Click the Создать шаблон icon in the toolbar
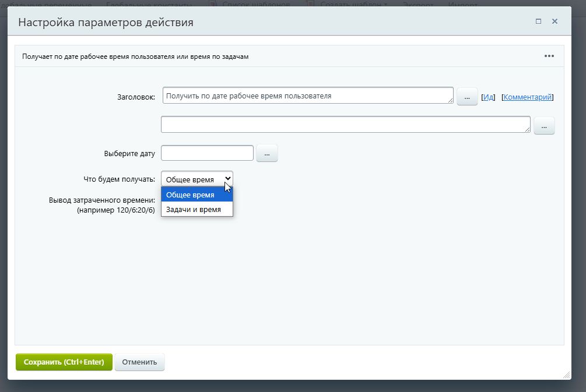Image resolution: width=586 pixels, height=392 pixels. pos(309,4)
